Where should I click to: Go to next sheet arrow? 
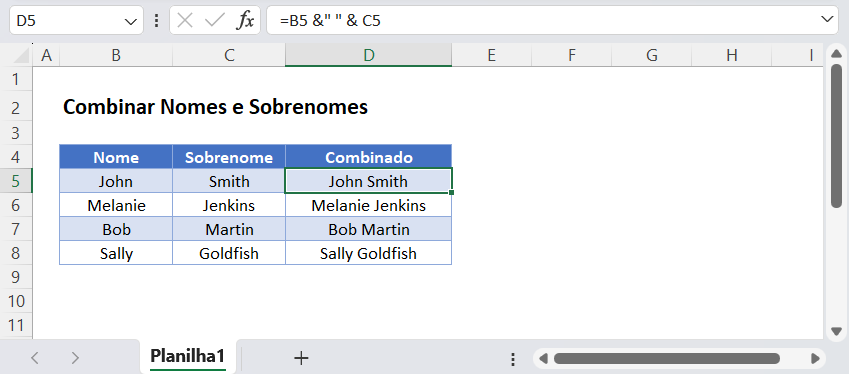(75, 357)
